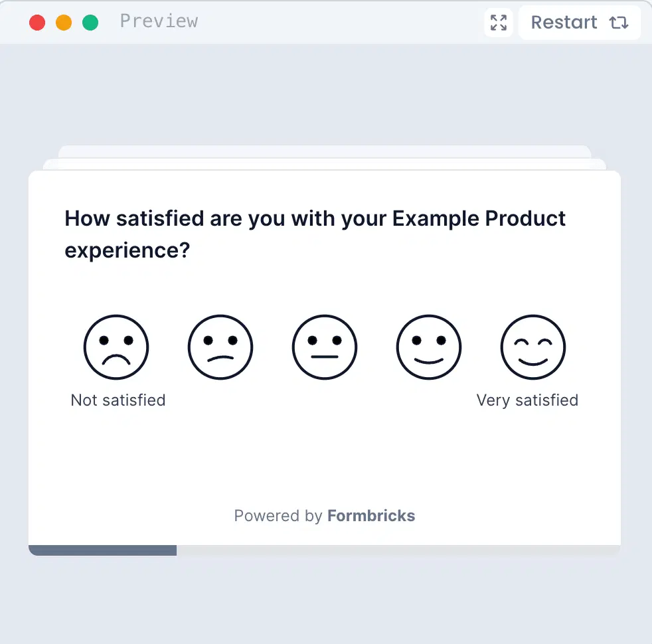The height and width of the screenshot is (644, 652).
Task: Select the very unhappy frowning face
Action: point(116,347)
